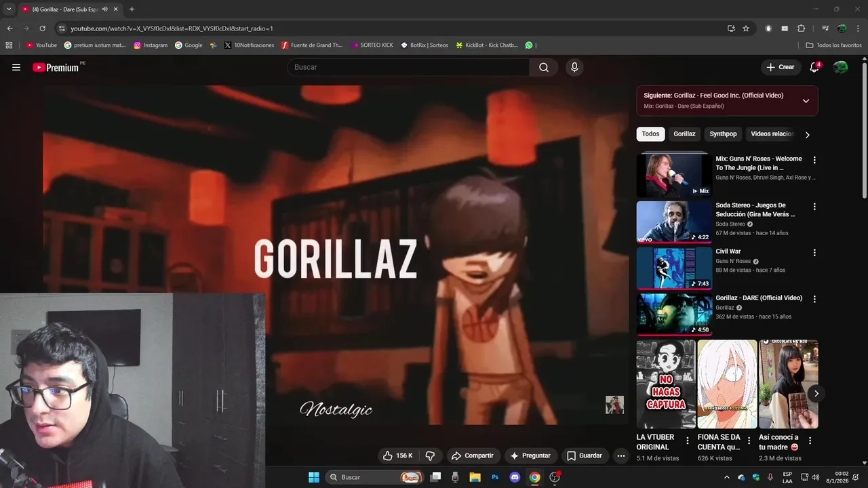
Task: Click the browser address bar URL
Action: [172, 28]
